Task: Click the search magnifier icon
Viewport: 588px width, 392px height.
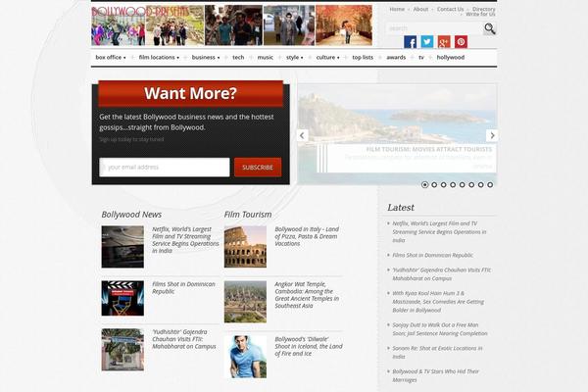Action: 489,28
